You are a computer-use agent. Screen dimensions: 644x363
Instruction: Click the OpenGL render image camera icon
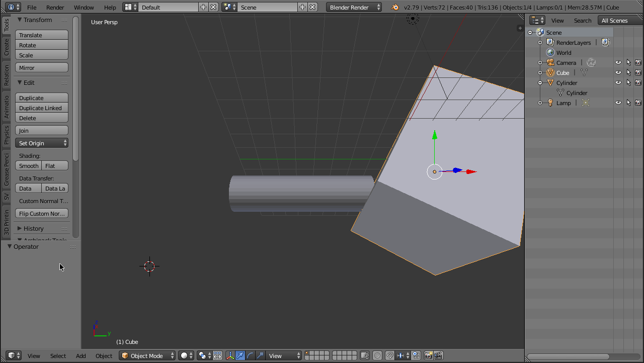(x=428, y=355)
